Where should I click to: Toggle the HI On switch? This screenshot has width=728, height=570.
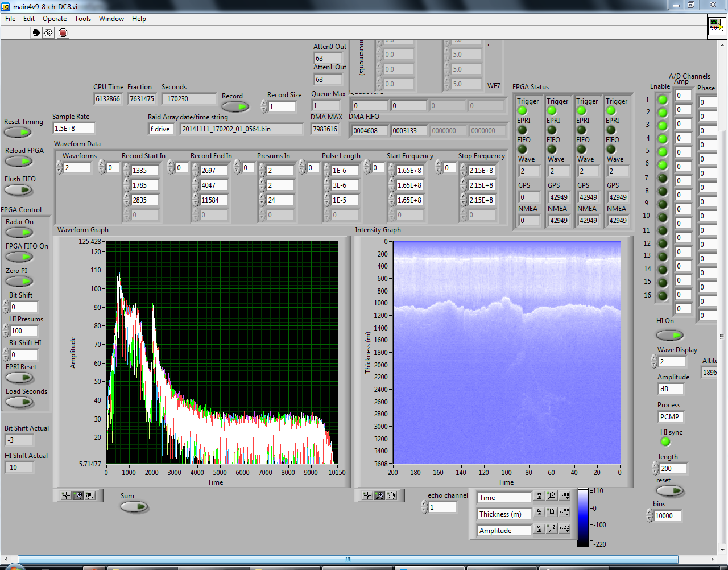[x=669, y=336]
